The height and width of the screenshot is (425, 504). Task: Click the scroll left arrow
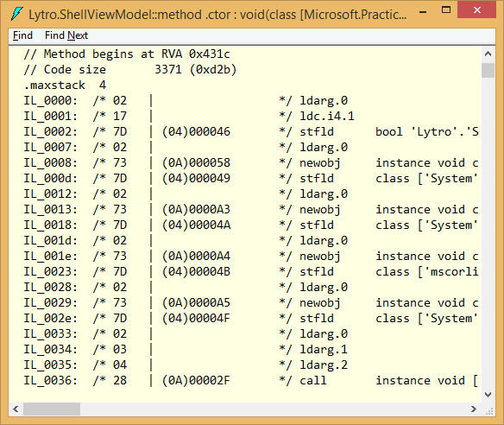(x=16, y=409)
